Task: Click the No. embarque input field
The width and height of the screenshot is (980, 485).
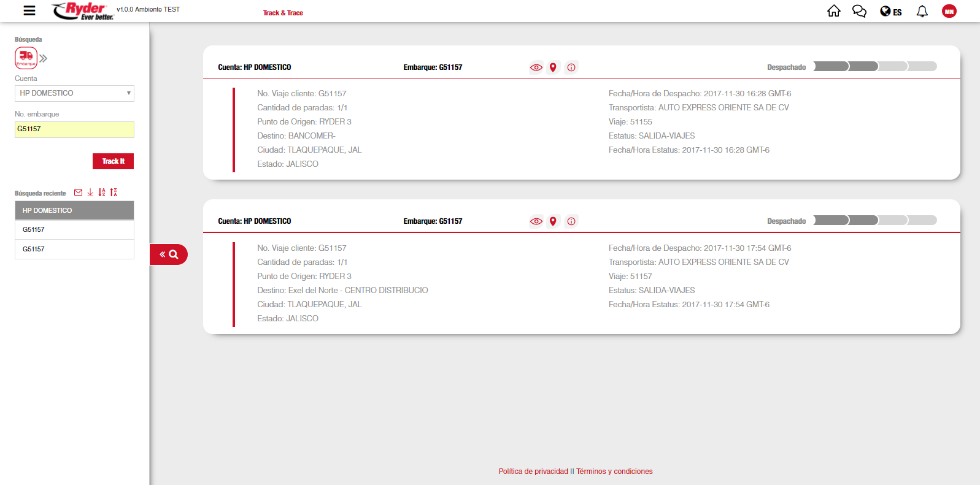Action: 74,129
